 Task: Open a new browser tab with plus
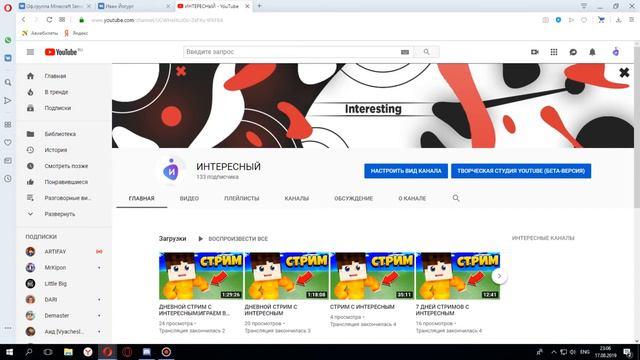[259, 6]
